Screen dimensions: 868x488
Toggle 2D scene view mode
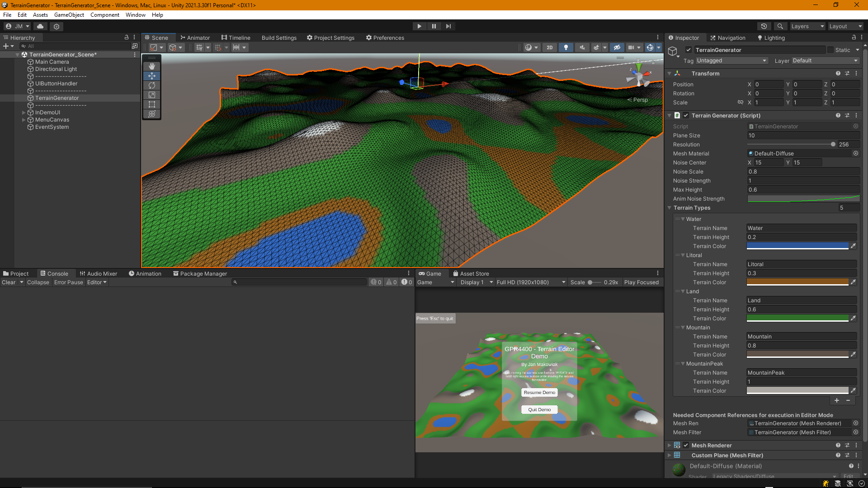549,47
